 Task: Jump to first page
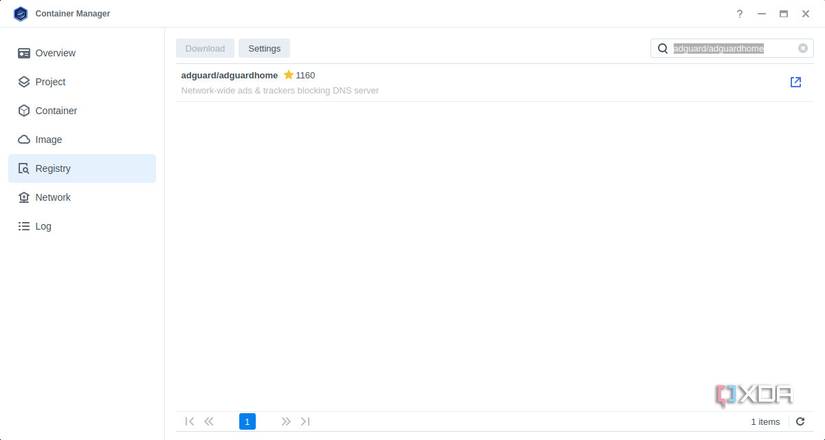[189, 422]
